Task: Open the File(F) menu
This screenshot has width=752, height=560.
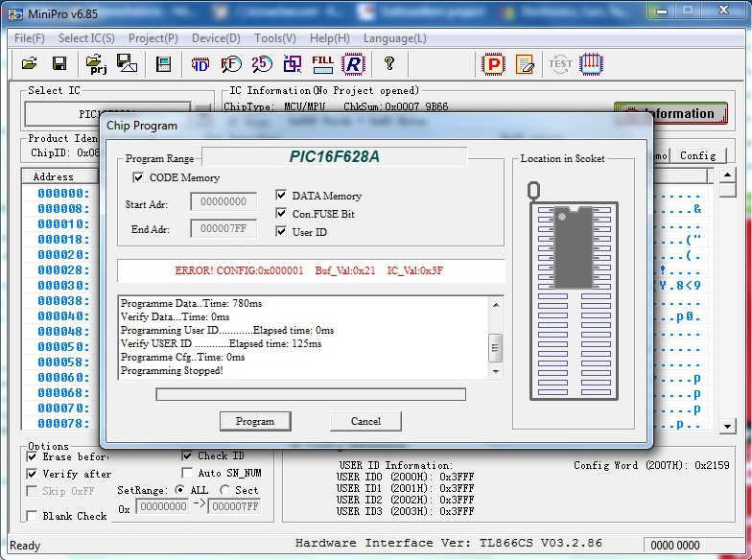Action: (29, 38)
